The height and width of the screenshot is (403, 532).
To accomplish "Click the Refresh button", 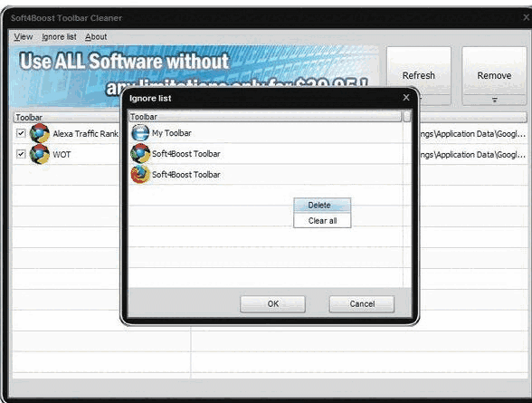I will pyautogui.click(x=419, y=75).
